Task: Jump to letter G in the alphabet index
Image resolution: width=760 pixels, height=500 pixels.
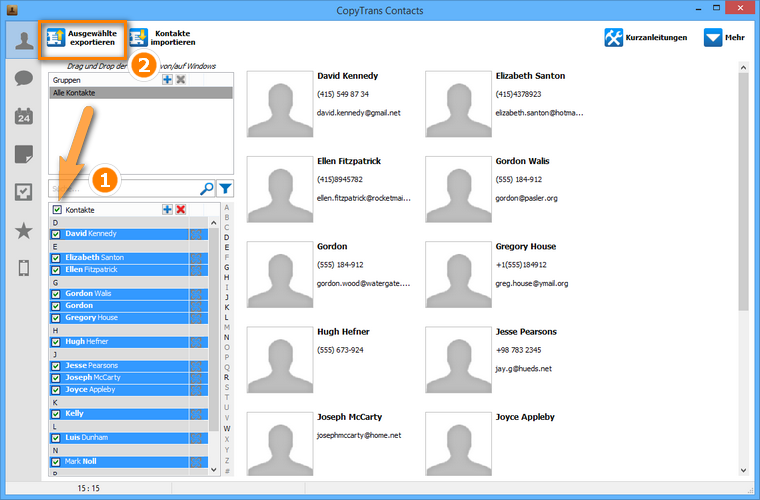Action: [227, 267]
